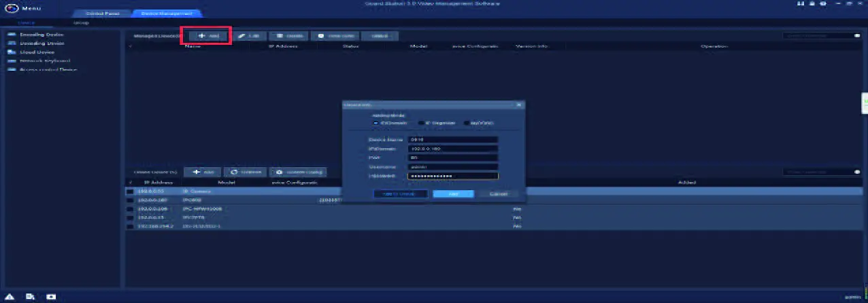Click Refresh in the online devices toolbar

[244, 172]
